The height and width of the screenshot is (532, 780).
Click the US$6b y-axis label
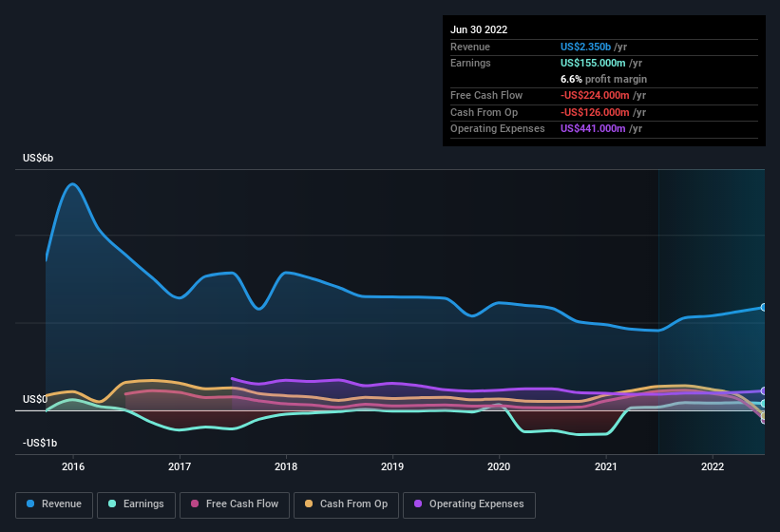click(x=38, y=158)
